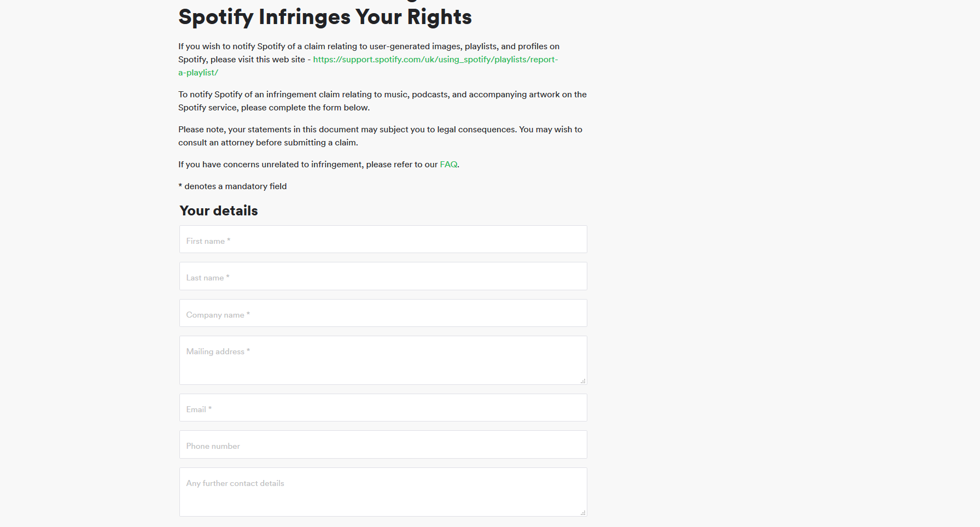This screenshot has width=980, height=527.
Task: Select the Any further contact details box
Action: click(x=383, y=492)
